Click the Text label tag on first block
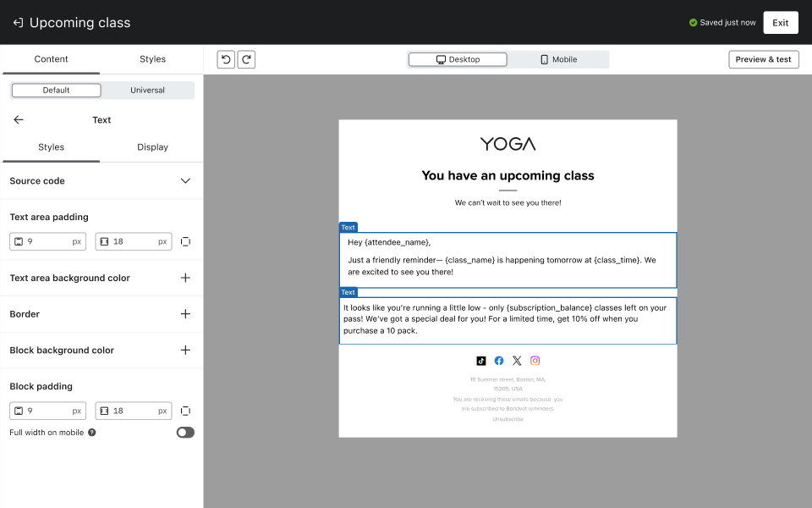Screen dimensions: 812x508 348,228
